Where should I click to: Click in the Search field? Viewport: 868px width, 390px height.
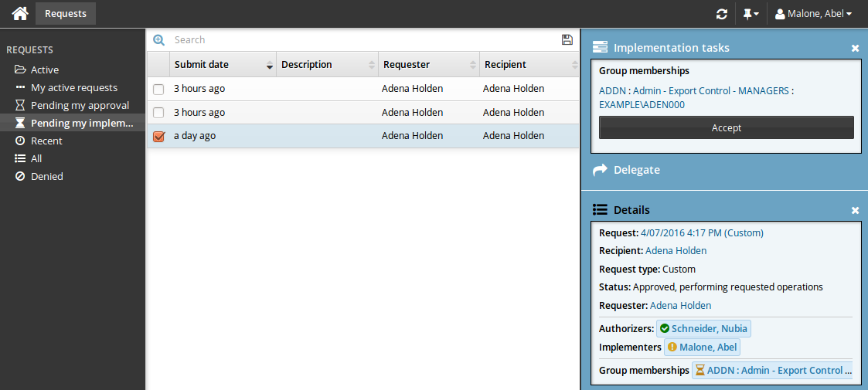point(363,40)
